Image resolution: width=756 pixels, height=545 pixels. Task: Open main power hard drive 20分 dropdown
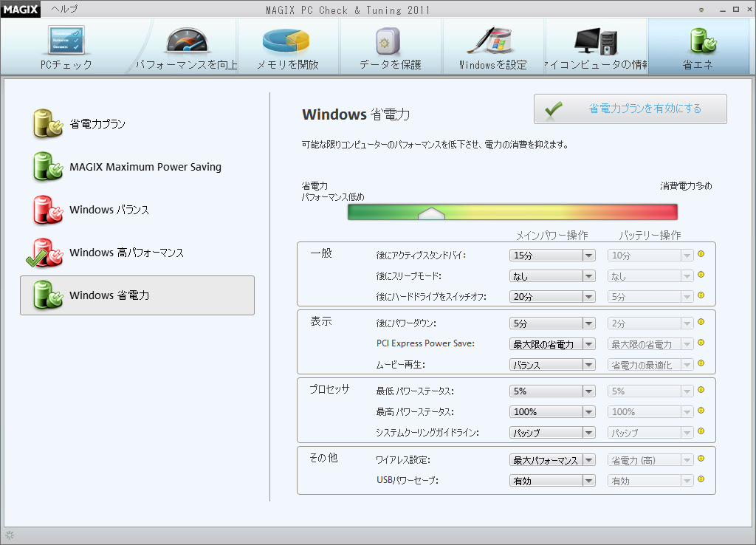(x=552, y=297)
